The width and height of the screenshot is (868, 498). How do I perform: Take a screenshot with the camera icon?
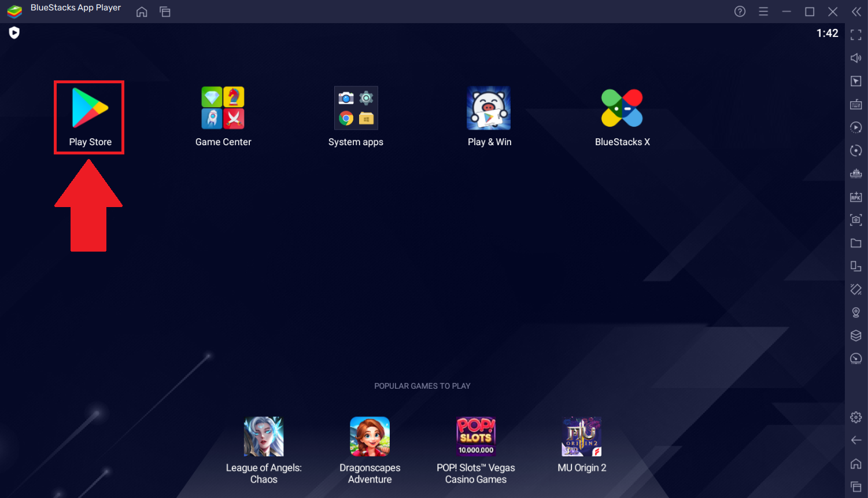click(856, 220)
